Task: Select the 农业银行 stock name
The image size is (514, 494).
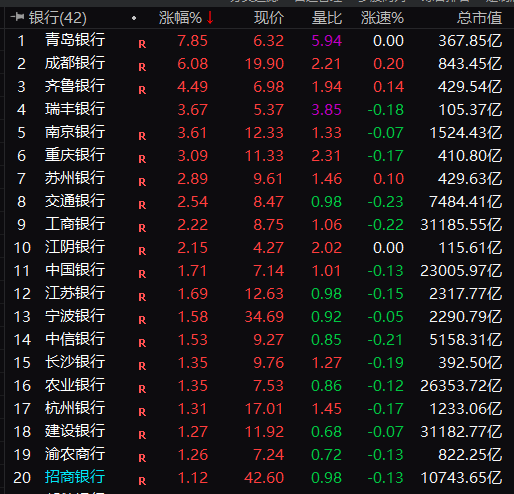Action: [75, 385]
